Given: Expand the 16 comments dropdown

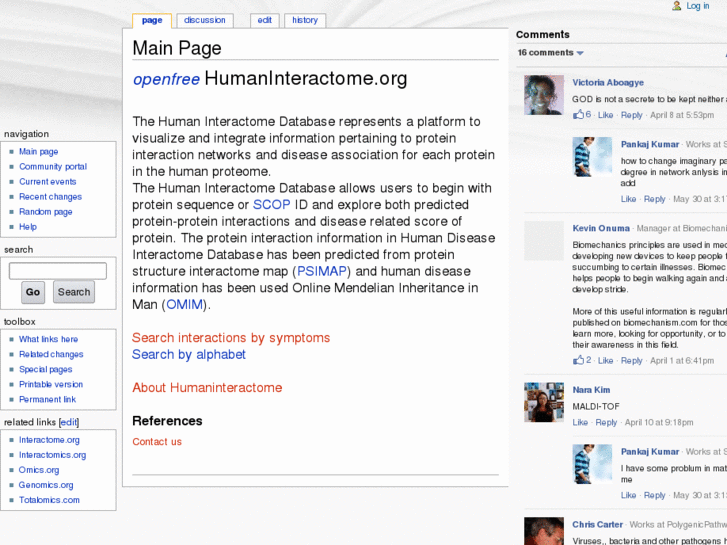Looking at the screenshot, I should pyautogui.click(x=550, y=53).
